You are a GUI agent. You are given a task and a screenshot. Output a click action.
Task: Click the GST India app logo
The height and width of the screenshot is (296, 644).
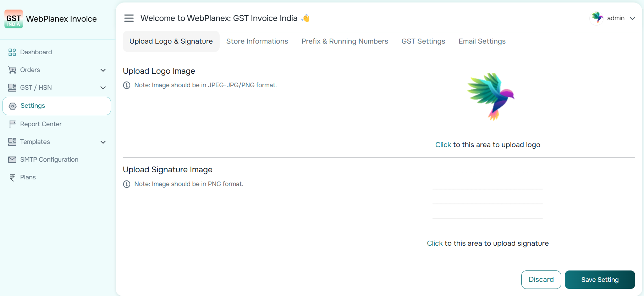[x=14, y=19]
